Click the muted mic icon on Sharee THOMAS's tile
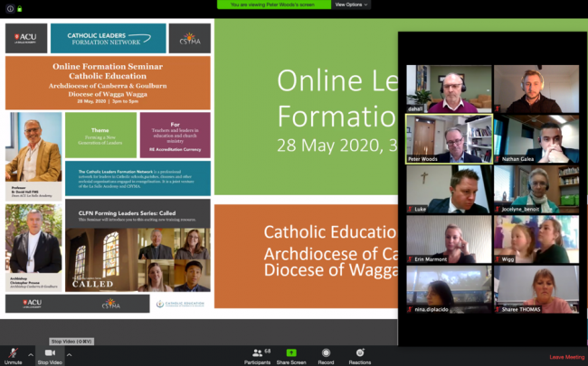The height and width of the screenshot is (366, 588). click(x=498, y=309)
